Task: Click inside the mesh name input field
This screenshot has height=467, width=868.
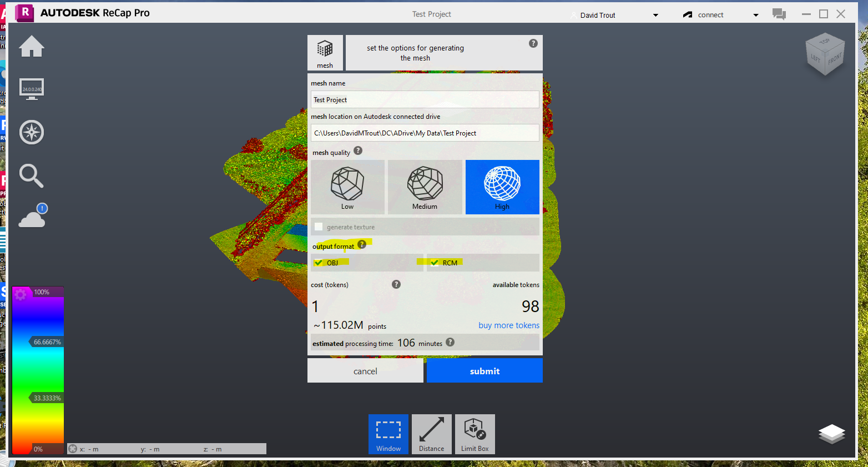Action: [425, 99]
